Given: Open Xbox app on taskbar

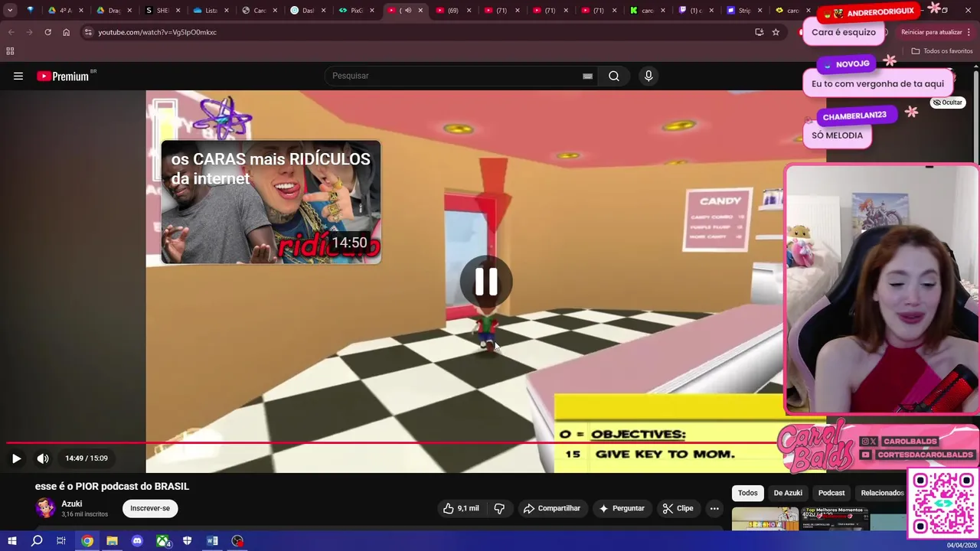Looking at the screenshot, I should pos(162,541).
